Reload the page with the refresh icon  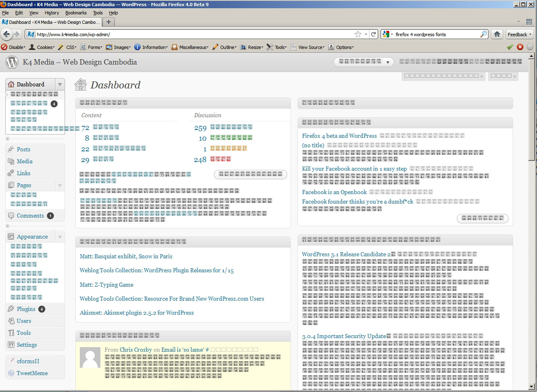coord(374,34)
